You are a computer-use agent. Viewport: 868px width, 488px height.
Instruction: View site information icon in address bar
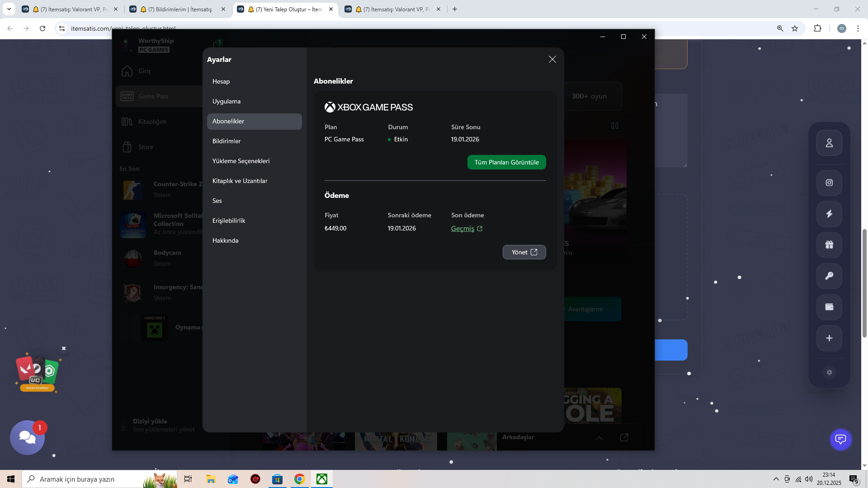click(x=62, y=28)
